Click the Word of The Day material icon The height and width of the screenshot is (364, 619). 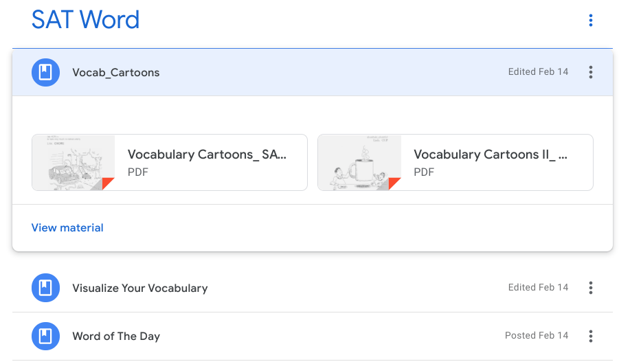(45, 337)
